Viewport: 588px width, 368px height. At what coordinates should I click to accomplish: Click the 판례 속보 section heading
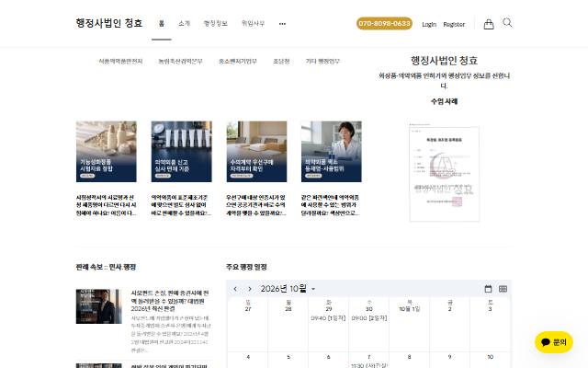(106, 267)
